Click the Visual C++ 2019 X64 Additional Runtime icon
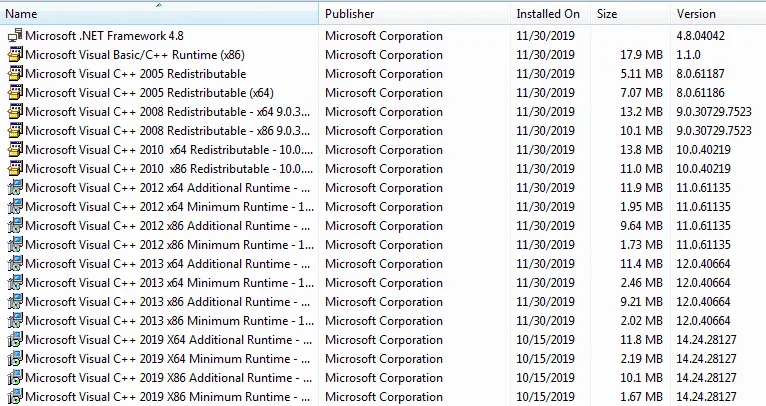The image size is (766, 406). (15, 340)
